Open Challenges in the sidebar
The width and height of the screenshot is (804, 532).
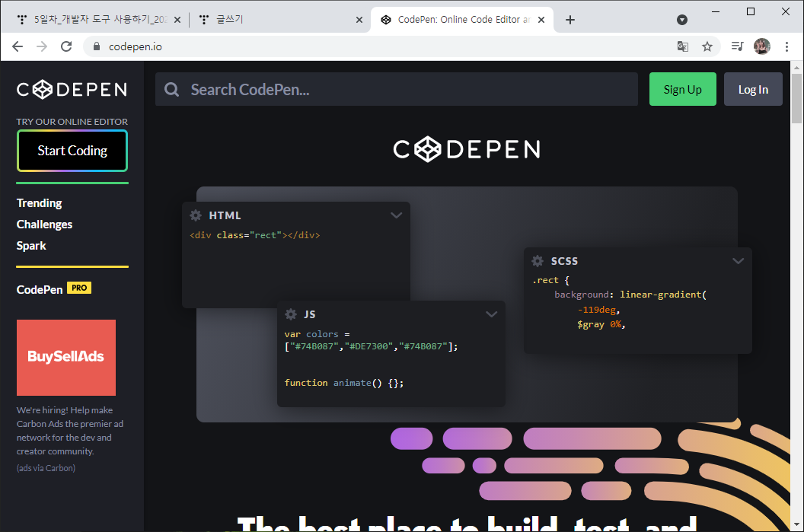click(44, 225)
